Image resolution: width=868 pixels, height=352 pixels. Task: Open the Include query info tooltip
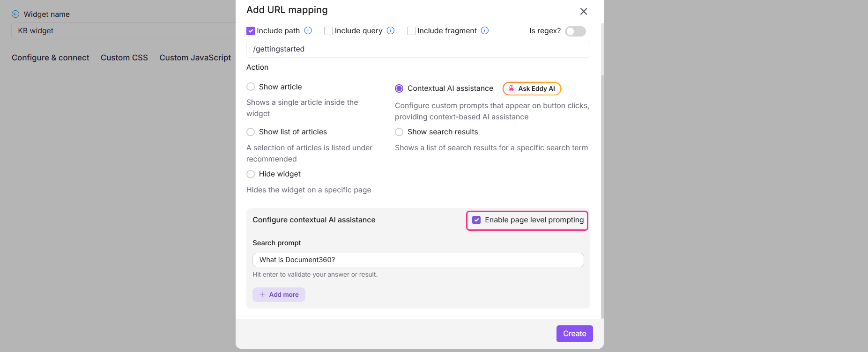[x=391, y=30]
